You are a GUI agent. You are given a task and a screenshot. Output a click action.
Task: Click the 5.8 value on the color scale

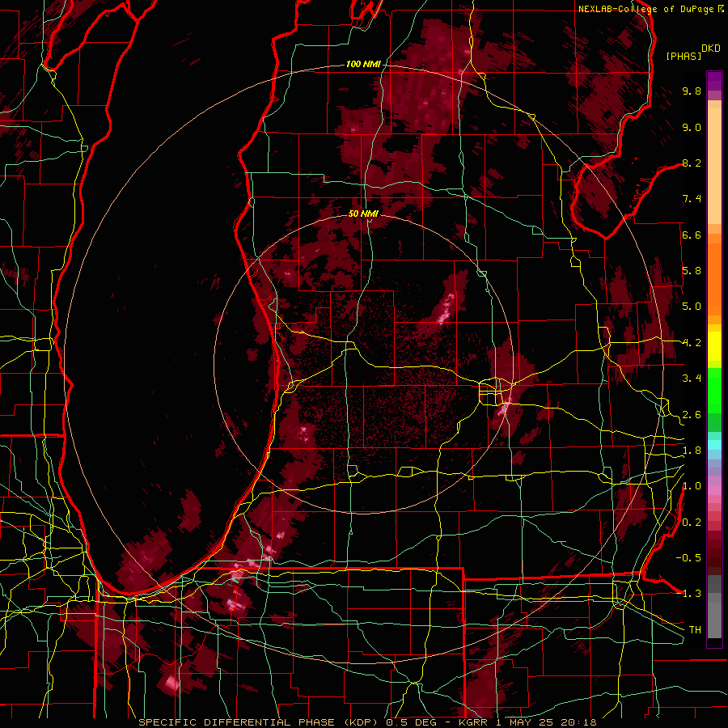(692, 271)
